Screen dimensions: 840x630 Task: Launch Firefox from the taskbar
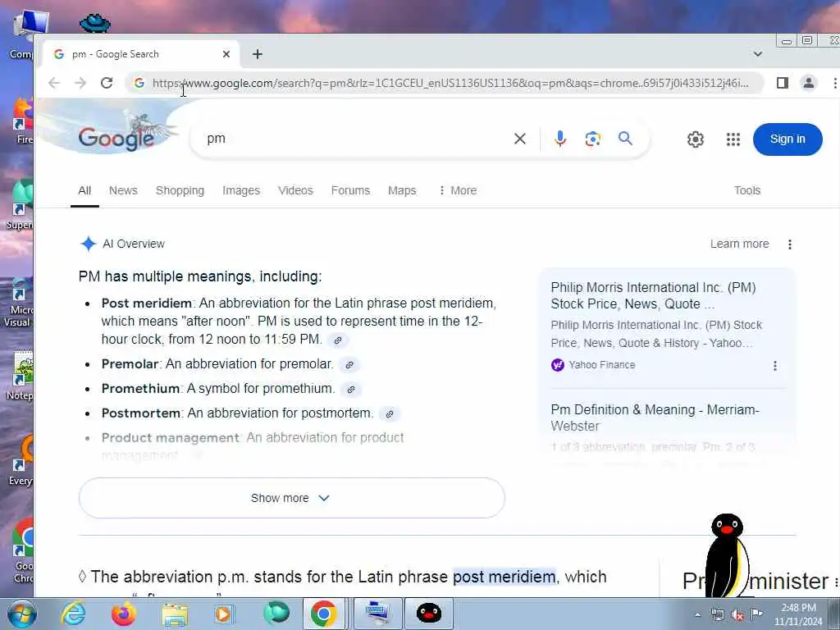pos(123,614)
